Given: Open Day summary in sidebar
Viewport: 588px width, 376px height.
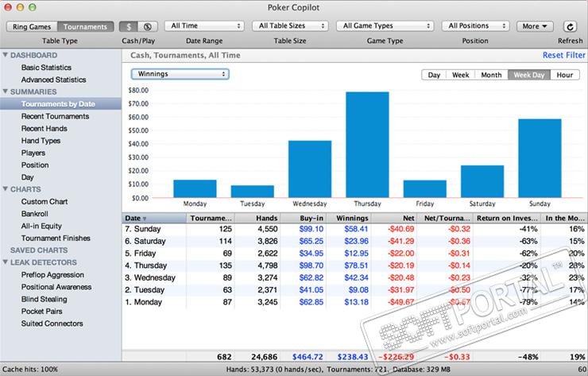Looking at the screenshot, I should [27, 177].
